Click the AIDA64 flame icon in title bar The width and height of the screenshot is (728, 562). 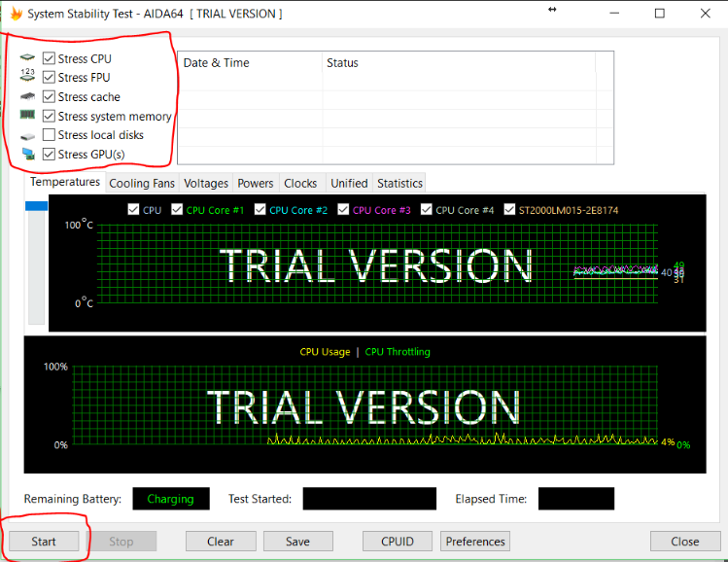coord(17,14)
